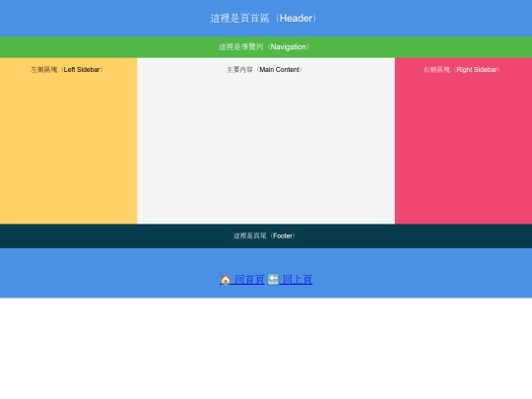Click the Main Content label
This screenshot has width=532, height=399.
click(264, 70)
